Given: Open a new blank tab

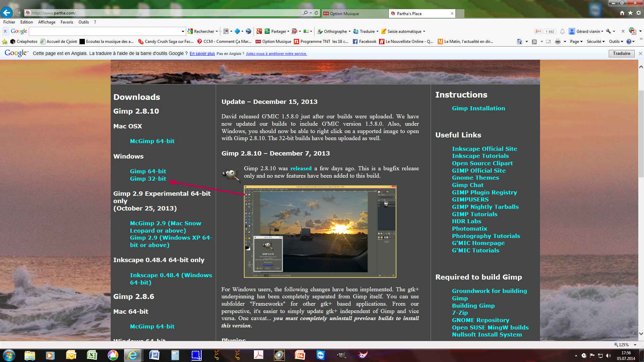Looking at the screenshot, I should click(x=460, y=13).
